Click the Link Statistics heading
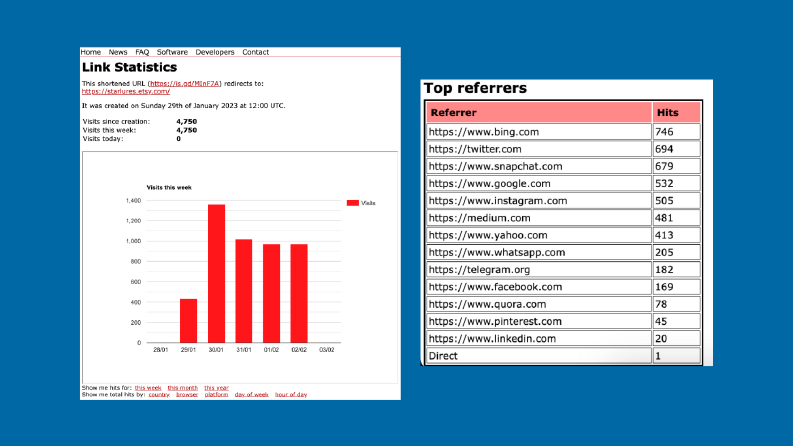Viewport: 793px width, 446px height. (x=129, y=67)
